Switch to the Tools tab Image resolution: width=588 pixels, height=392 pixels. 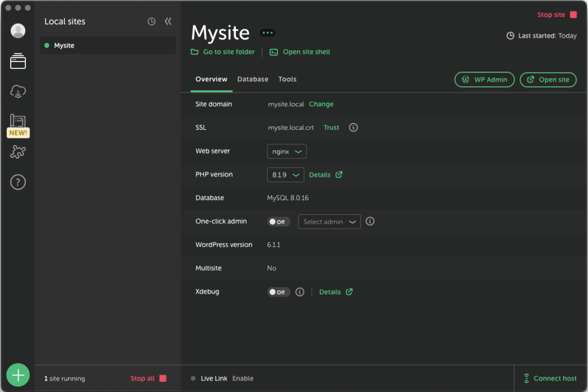click(x=287, y=79)
